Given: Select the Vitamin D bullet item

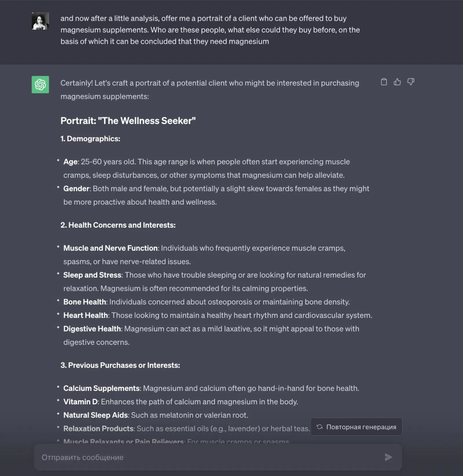Looking at the screenshot, I should click(181, 402).
